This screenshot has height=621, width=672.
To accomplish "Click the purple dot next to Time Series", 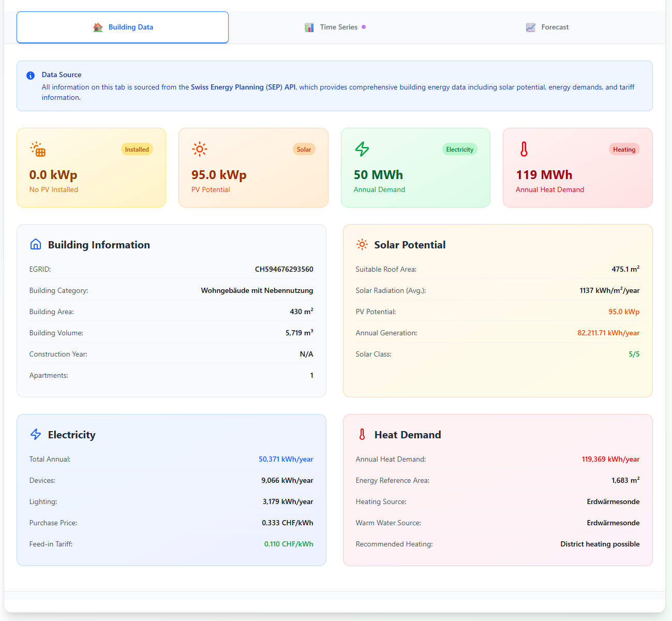I will 364,27.
